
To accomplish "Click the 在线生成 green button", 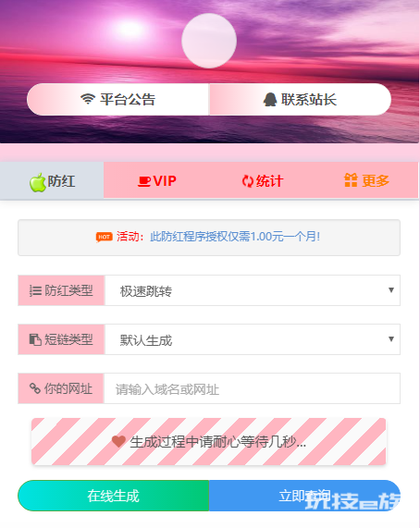I will tap(114, 496).
